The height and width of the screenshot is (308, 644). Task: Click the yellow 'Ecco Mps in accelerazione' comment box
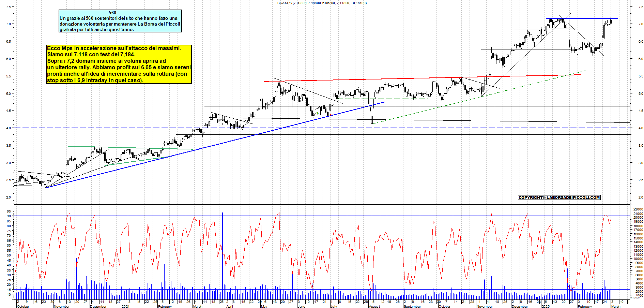(x=119, y=64)
